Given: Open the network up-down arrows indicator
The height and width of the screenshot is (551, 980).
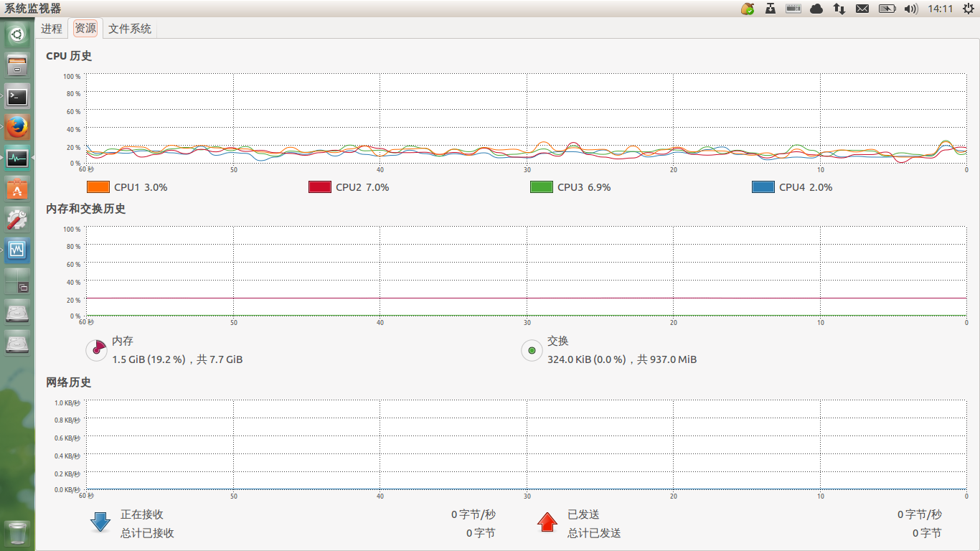Looking at the screenshot, I should click(x=839, y=9).
